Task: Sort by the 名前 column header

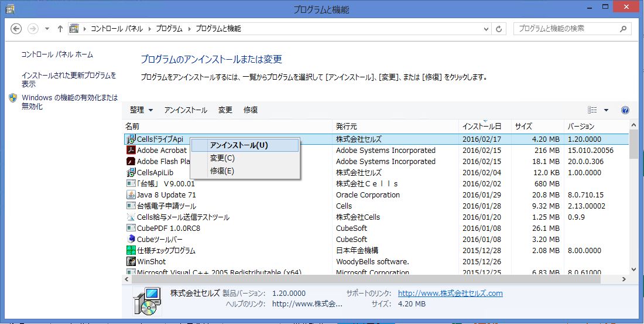Action: (227, 127)
